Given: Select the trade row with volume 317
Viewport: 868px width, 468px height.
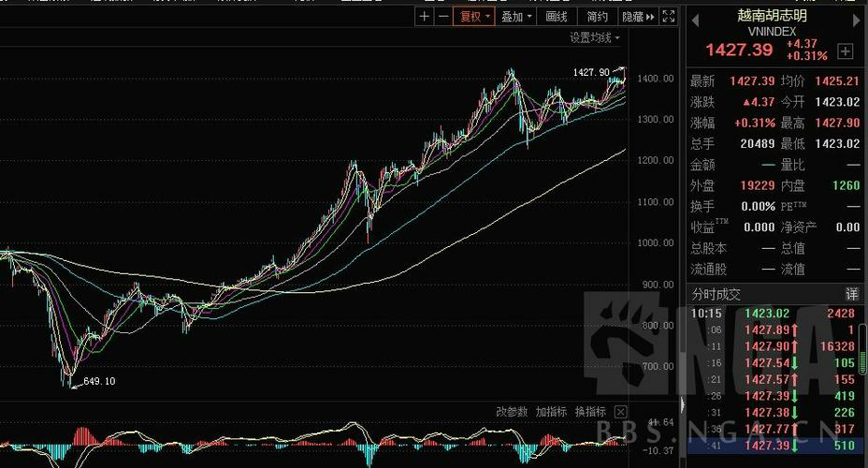Looking at the screenshot, I should tap(773, 429).
